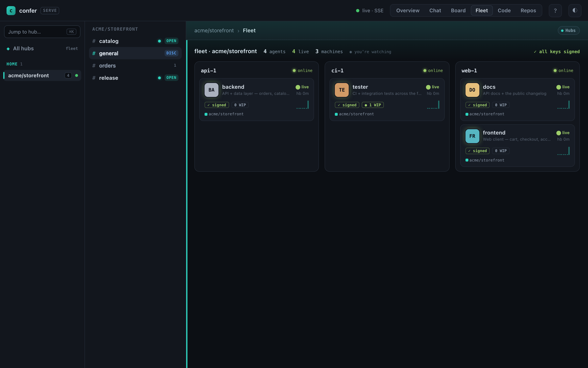Focus the Jump to hub search field
Viewport: 588px width, 368px height.
tap(42, 32)
